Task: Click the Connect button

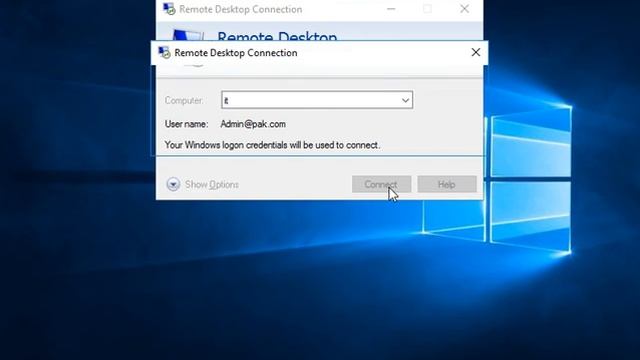Action: pos(381,184)
